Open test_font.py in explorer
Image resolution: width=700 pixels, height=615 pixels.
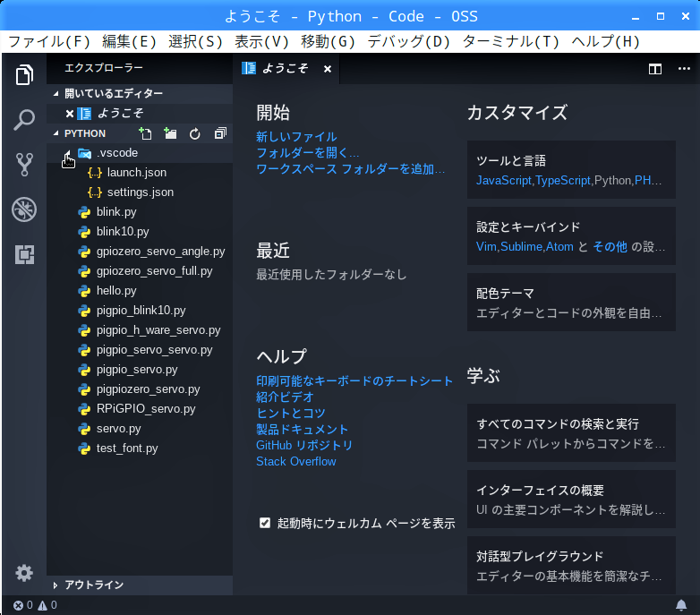pos(140,448)
